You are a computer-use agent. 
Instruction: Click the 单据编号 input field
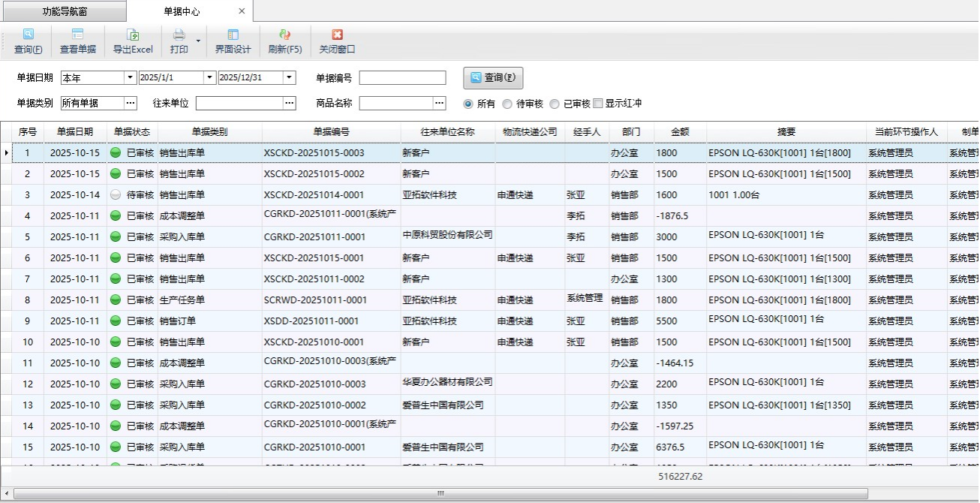pyautogui.click(x=402, y=78)
